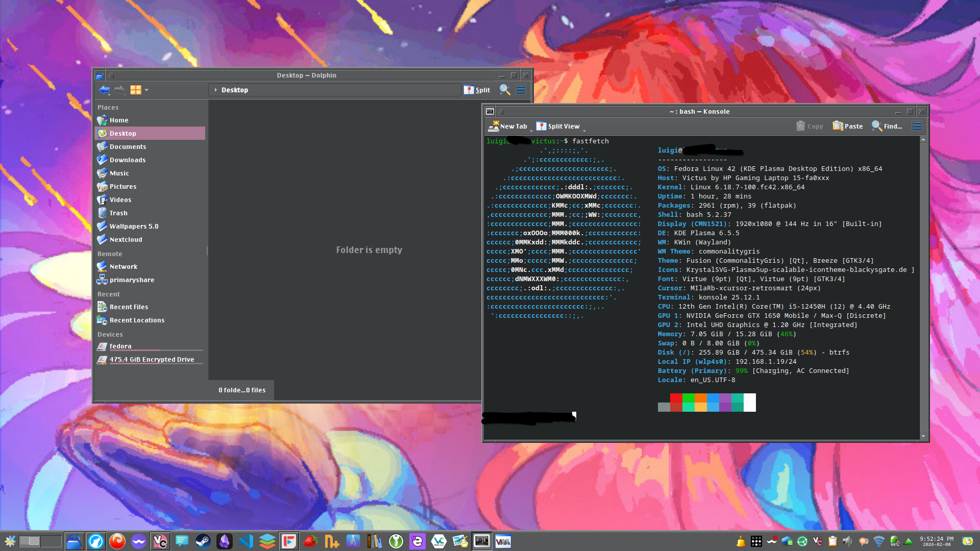Image resolution: width=980 pixels, height=551 pixels.
Task: Open Dolphin's view mode dropdown arrow
Action: [146, 90]
